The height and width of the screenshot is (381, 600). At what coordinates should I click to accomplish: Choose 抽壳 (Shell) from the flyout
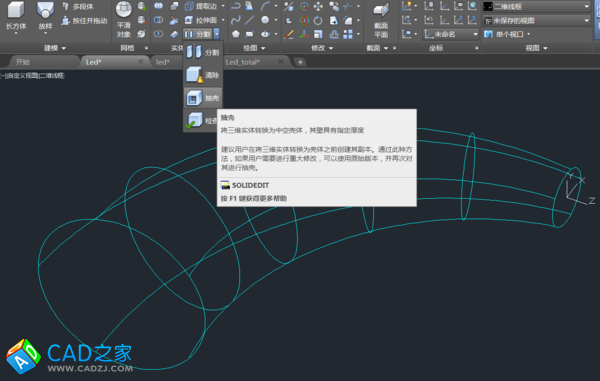(x=203, y=98)
